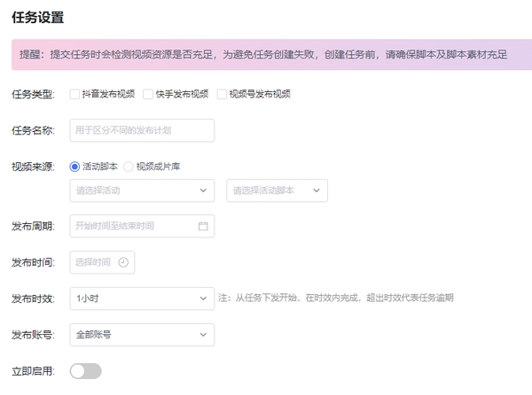Check the 视频号发布视频 checkbox
The height and width of the screenshot is (395, 532).
222,94
